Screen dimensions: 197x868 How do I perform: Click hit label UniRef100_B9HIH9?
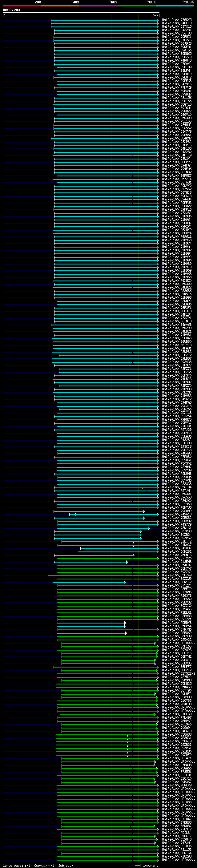177,67
